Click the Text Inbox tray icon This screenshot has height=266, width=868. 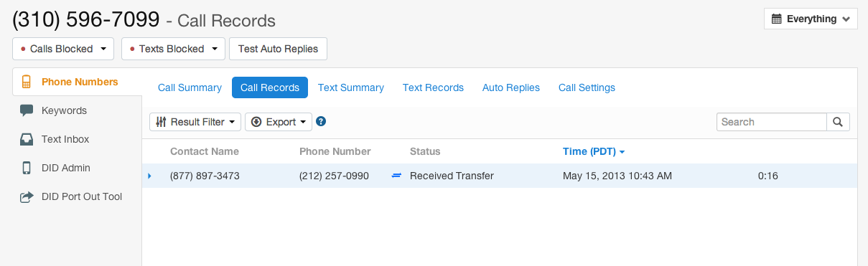pos(27,139)
